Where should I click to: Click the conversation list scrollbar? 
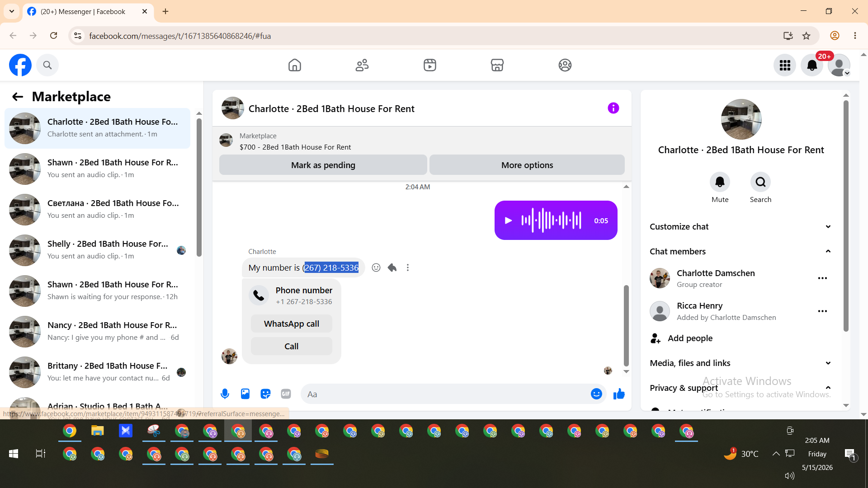(199, 187)
